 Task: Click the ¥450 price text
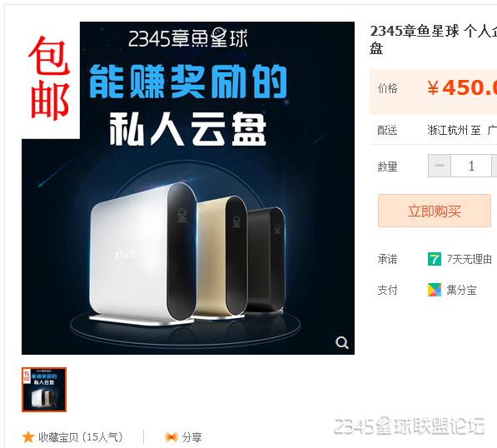coord(462,87)
